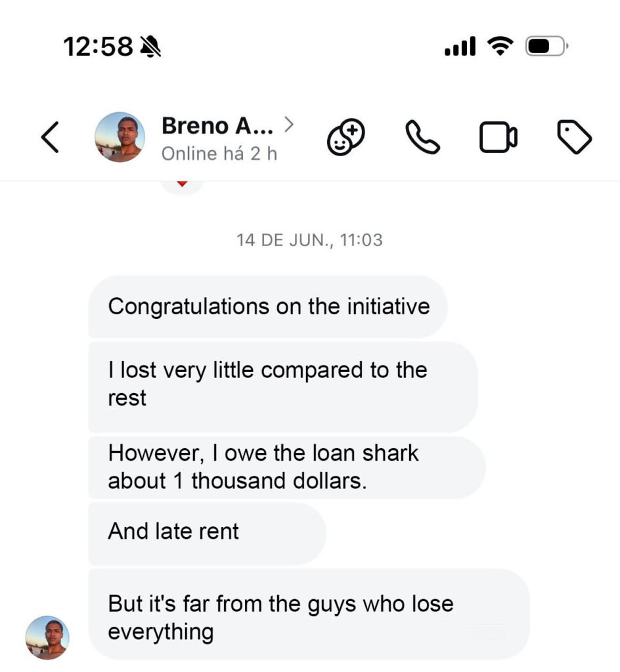The width and height of the screenshot is (620, 672).
Task: Tap the "I lost very little" message bubble
Action: (x=282, y=385)
